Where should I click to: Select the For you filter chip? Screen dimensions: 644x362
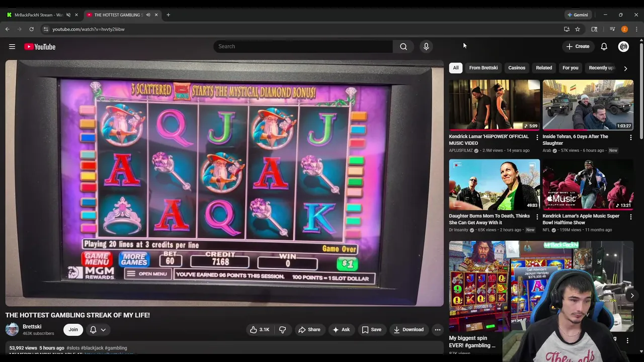coord(570,68)
